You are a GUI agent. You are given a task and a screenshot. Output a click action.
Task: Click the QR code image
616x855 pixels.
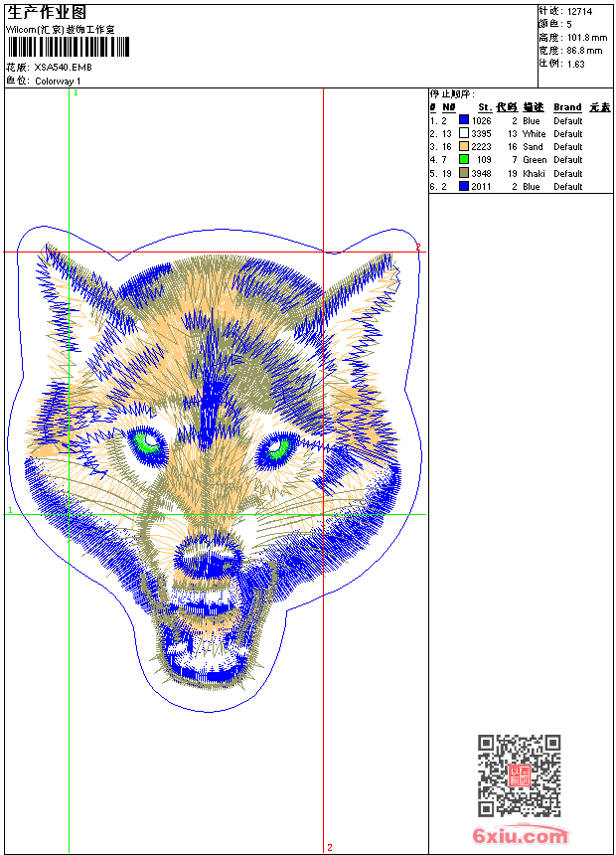[x=520, y=775]
